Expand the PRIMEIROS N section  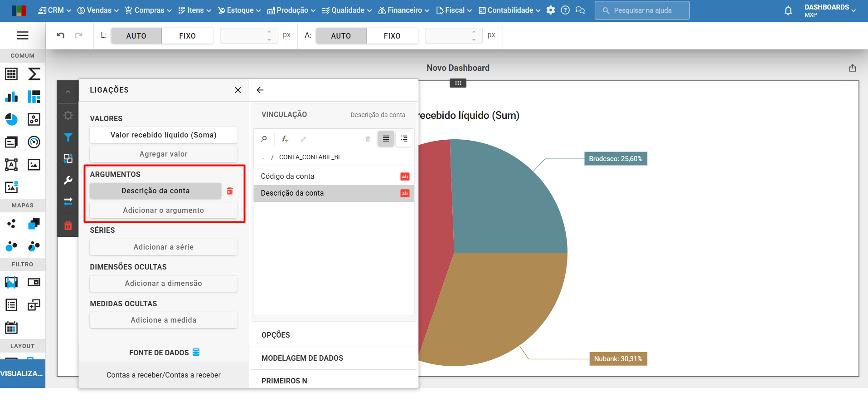click(x=334, y=380)
